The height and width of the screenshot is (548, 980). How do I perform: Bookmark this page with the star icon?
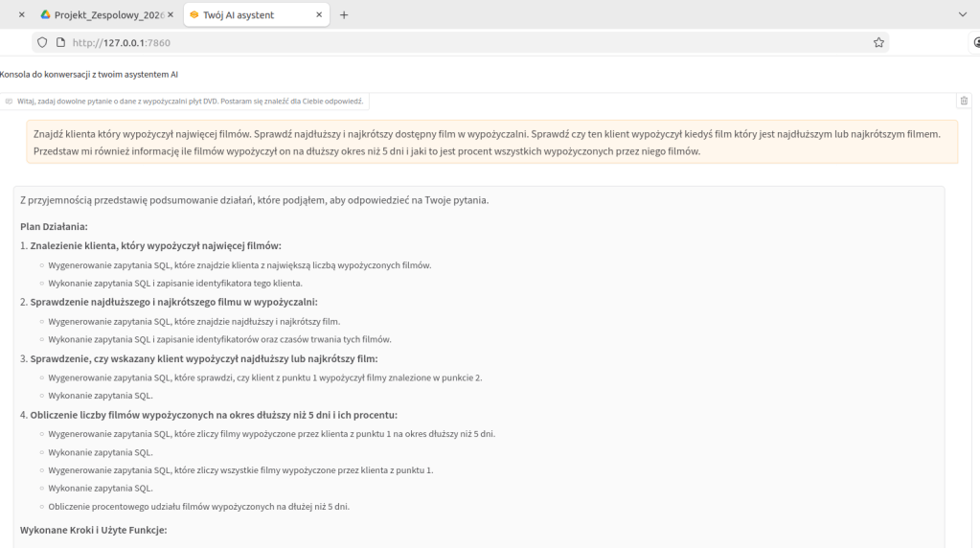pyautogui.click(x=878, y=42)
